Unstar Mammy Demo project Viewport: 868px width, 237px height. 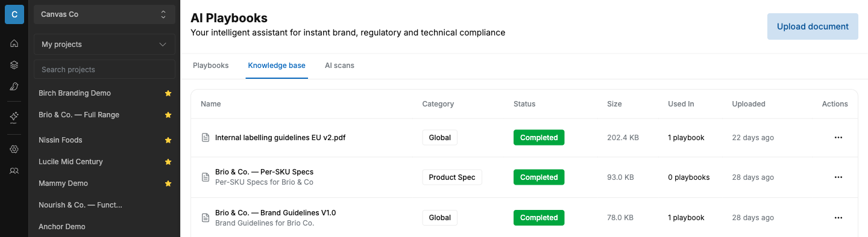pyautogui.click(x=168, y=183)
